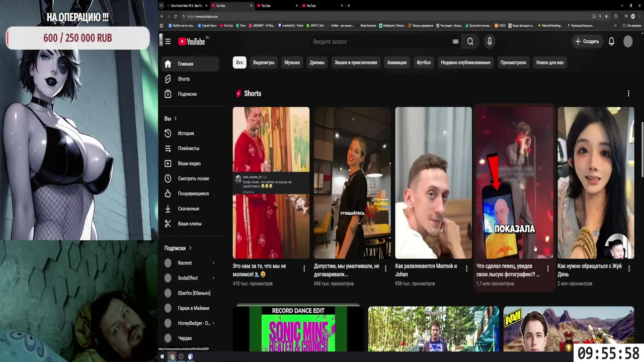Open the account avatar menu
This screenshot has width=644, height=362.
tap(628, 42)
